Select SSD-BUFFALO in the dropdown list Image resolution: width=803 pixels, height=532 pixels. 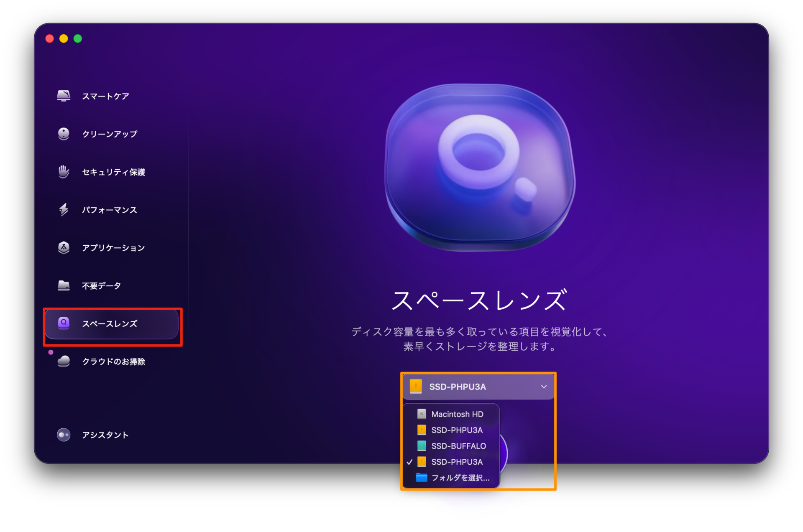click(x=458, y=446)
